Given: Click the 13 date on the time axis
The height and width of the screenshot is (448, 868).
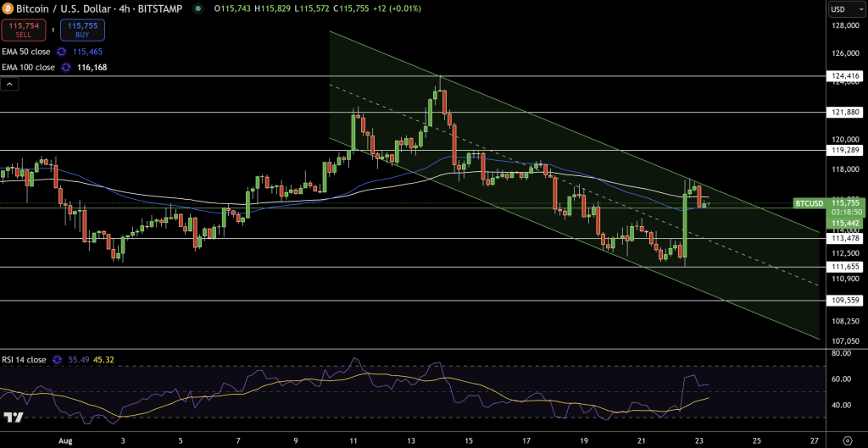Looking at the screenshot, I should click(411, 441).
